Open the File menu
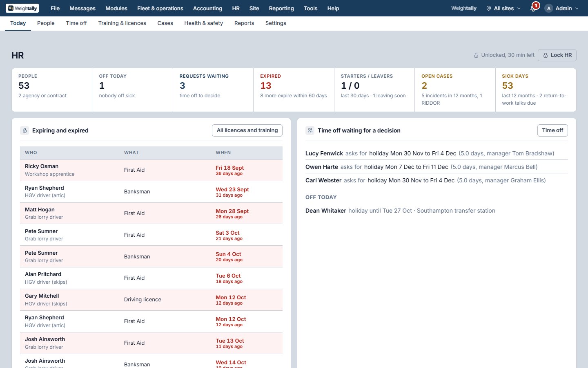The height and width of the screenshot is (368, 588). pyautogui.click(x=55, y=8)
